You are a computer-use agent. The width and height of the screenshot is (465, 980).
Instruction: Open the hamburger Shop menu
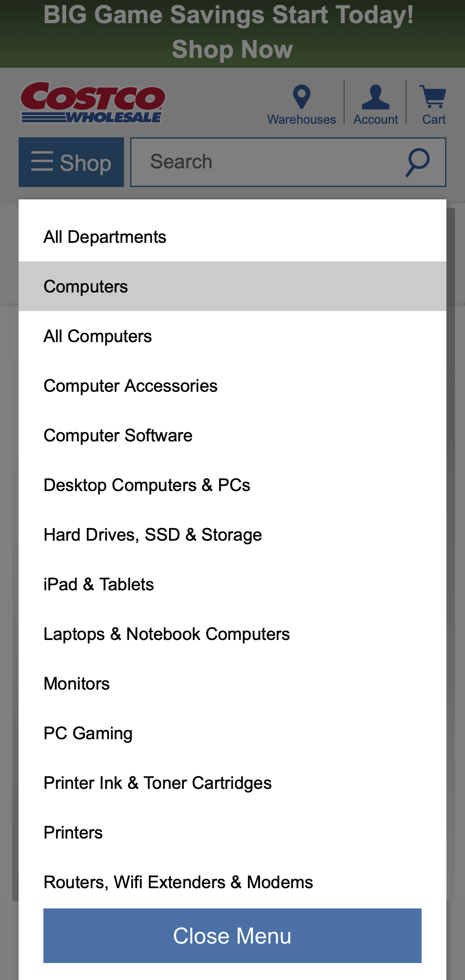(x=71, y=162)
